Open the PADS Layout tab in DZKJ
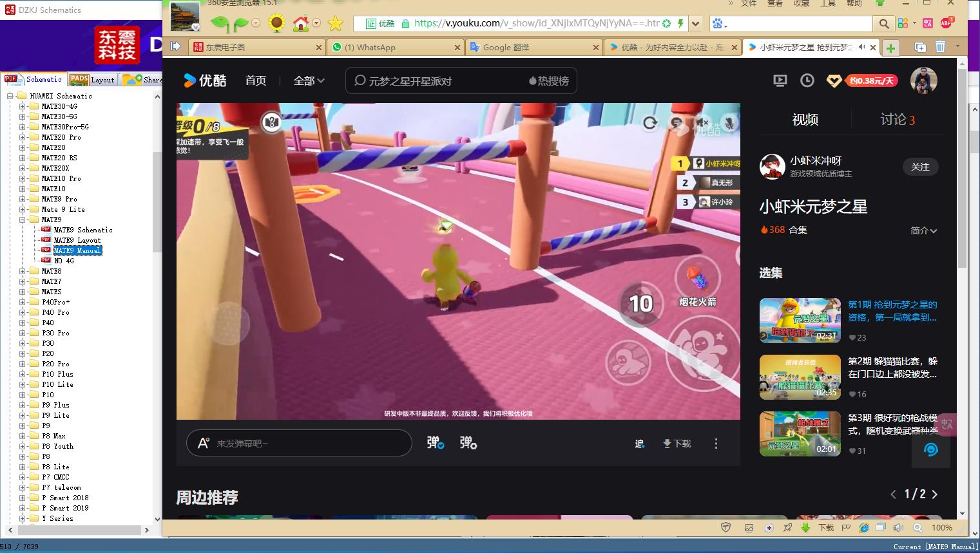Image resolution: width=980 pixels, height=553 pixels. coord(92,79)
